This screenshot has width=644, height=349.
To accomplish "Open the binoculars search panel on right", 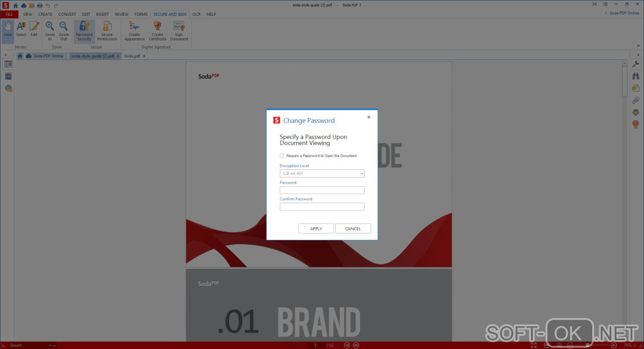I will 636,76.
